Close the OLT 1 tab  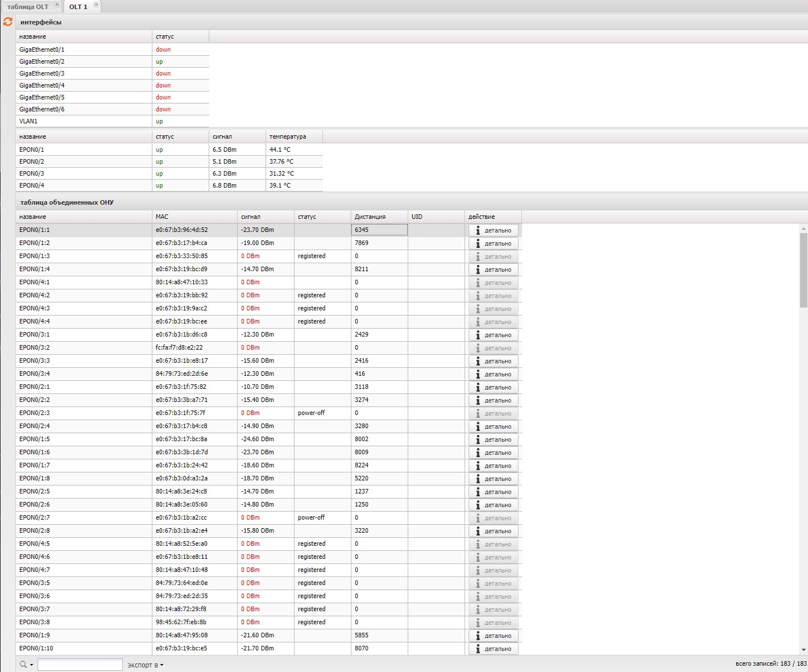96,5
